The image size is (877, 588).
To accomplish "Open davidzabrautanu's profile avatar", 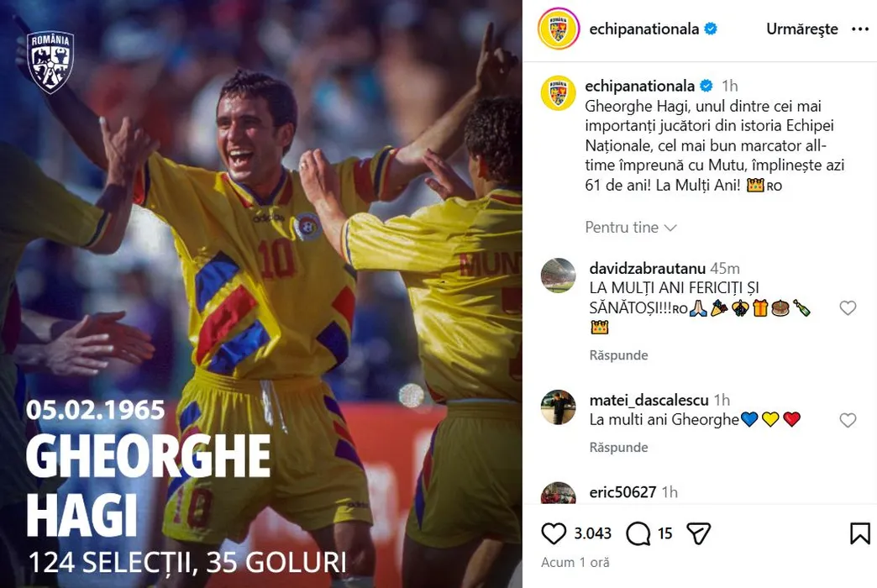I will pyautogui.click(x=558, y=276).
